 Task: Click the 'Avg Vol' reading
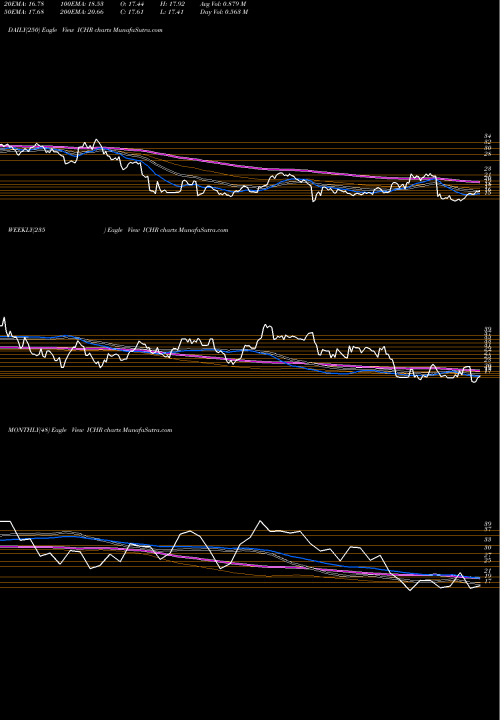(x=223, y=4)
